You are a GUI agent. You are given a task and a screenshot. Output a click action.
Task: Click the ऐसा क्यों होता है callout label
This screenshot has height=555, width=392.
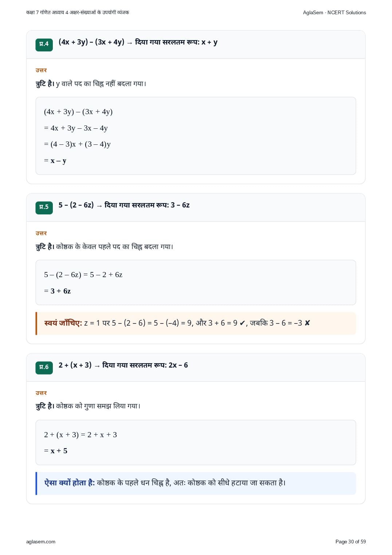[x=70, y=483]
